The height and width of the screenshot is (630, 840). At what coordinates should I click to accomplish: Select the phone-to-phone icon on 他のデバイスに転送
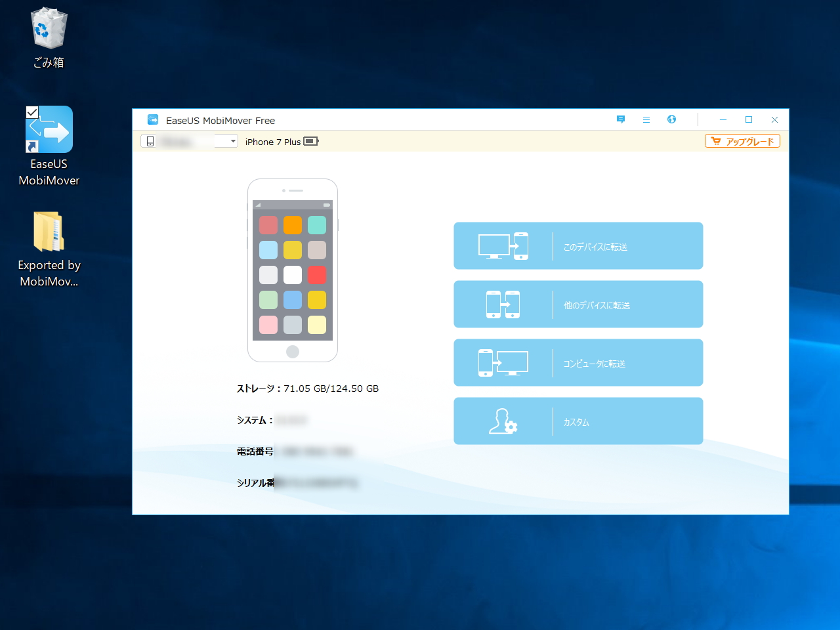click(503, 304)
